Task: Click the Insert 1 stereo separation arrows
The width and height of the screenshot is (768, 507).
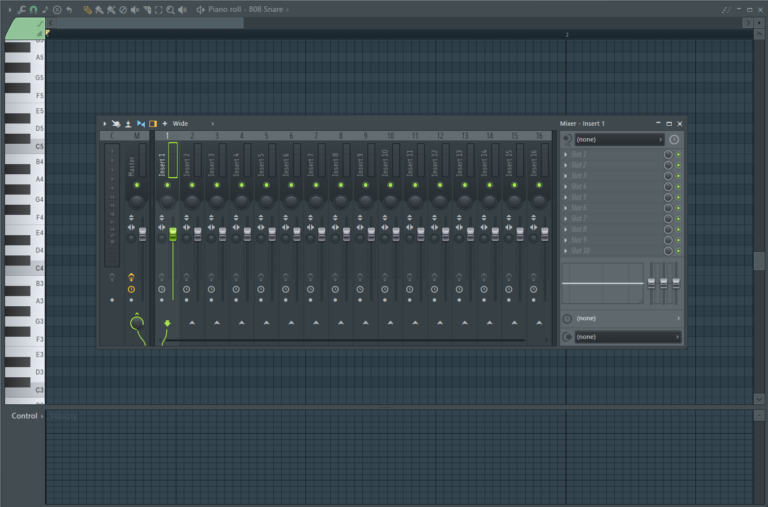Action: point(161,227)
